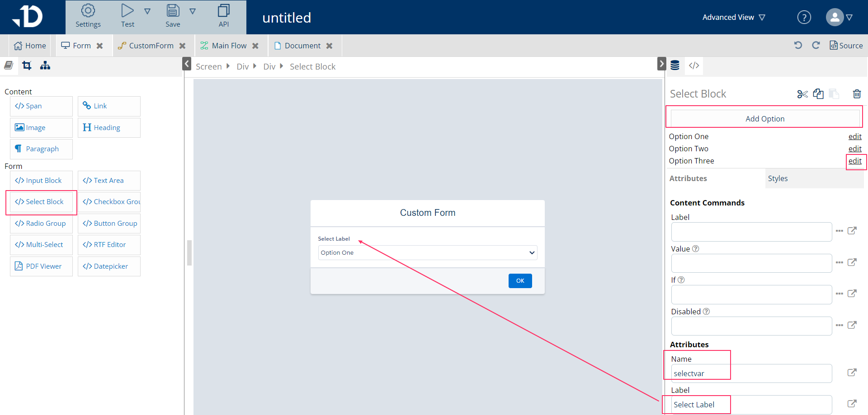Click the copy Select Block icon
The width and height of the screenshot is (868, 415).
pyautogui.click(x=818, y=94)
